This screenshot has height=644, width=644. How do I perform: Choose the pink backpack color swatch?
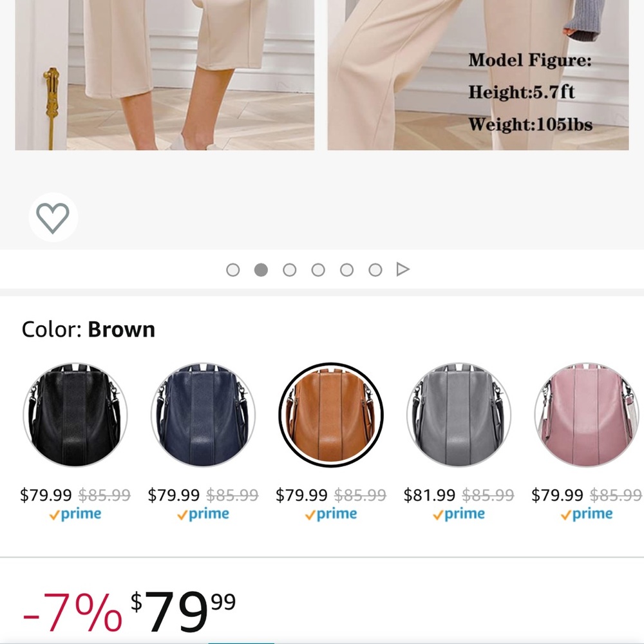(587, 415)
